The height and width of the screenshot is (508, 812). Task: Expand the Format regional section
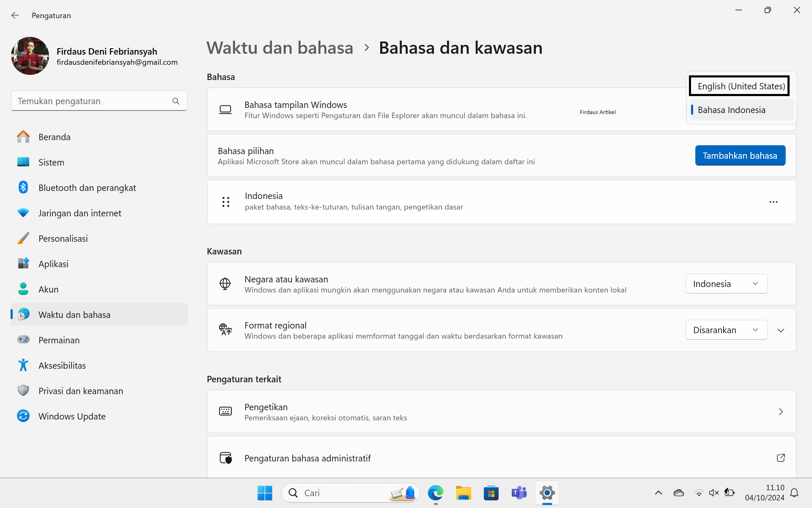point(781,330)
